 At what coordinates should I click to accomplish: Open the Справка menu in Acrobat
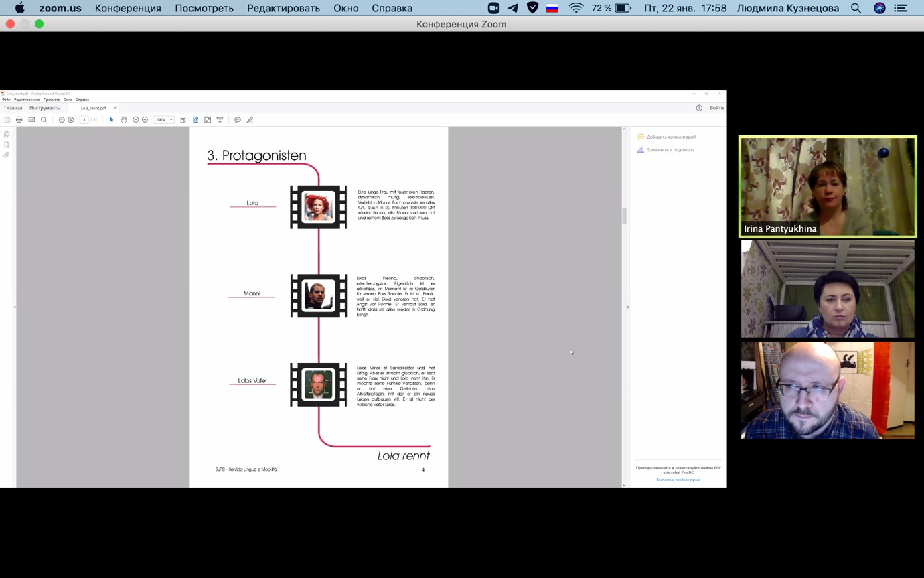point(82,100)
